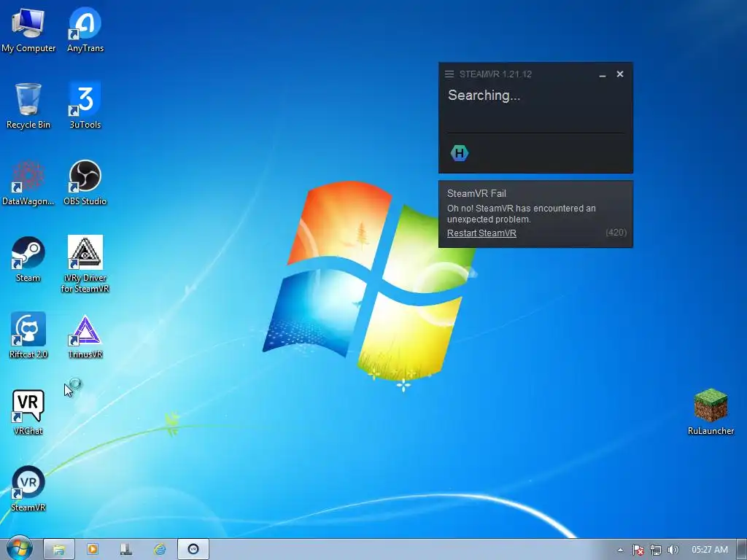The height and width of the screenshot is (560, 747).
Task: Show hidden system tray icons arrow
Action: (x=620, y=550)
